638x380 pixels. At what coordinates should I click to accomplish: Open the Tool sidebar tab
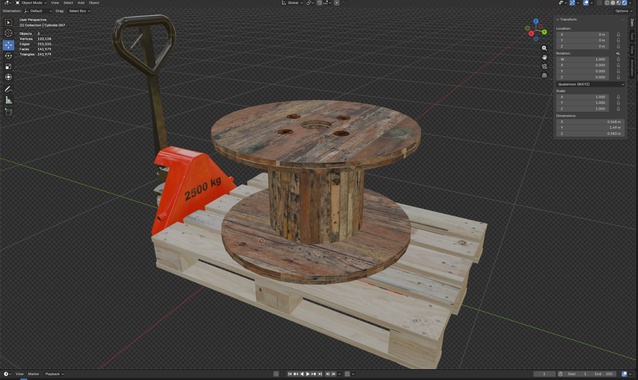click(632, 36)
